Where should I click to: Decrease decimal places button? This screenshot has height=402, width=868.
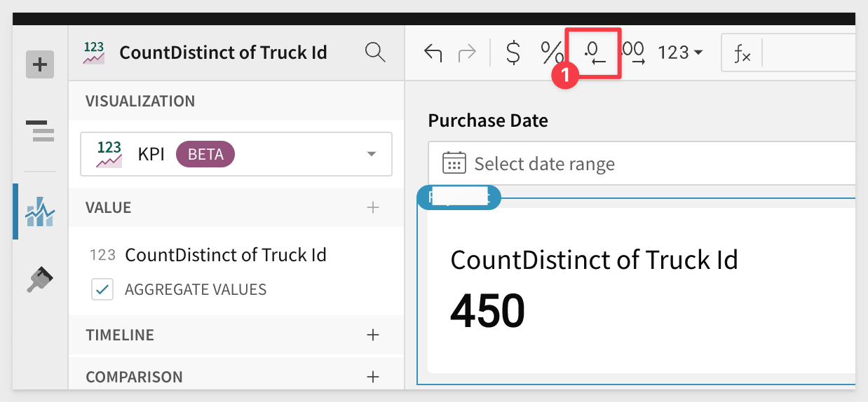(x=595, y=53)
